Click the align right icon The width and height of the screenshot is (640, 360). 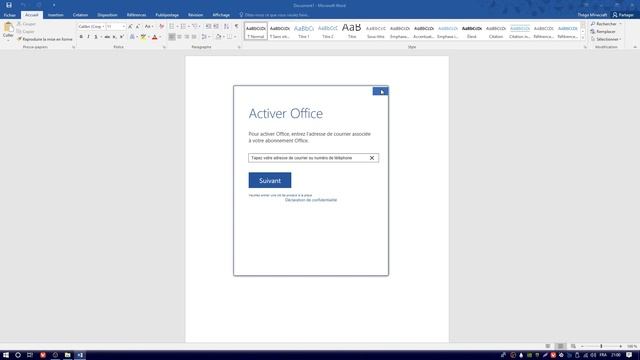tap(187, 37)
